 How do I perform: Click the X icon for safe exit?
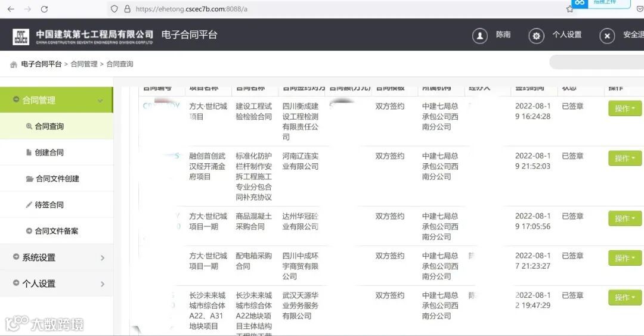tap(607, 36)
